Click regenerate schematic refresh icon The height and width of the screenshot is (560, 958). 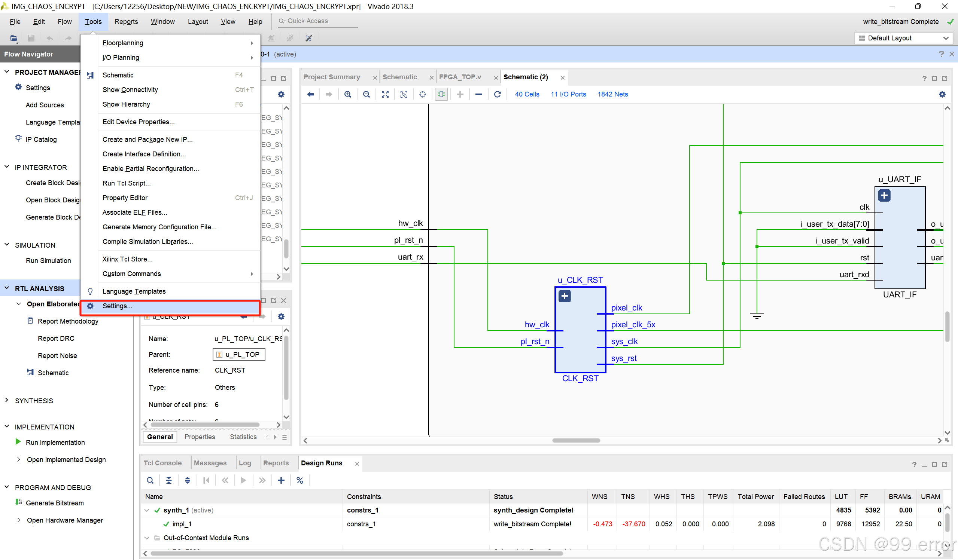point(497,94)
